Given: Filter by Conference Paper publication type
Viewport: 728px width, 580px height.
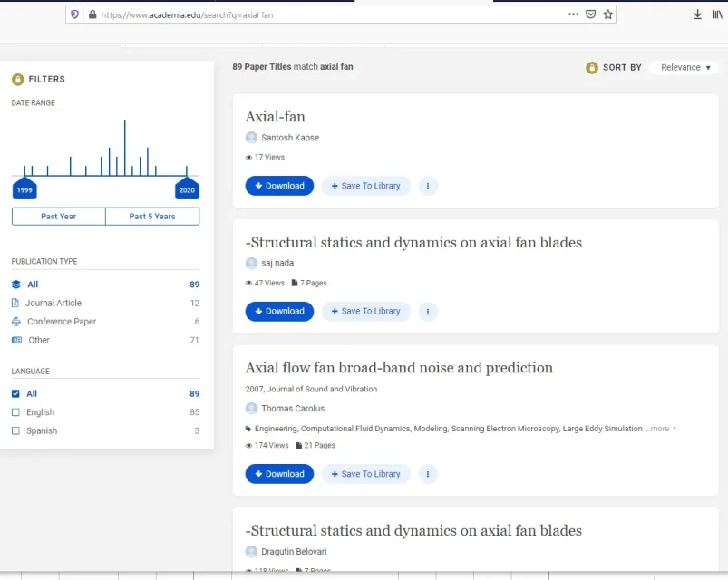Looking at the screenshot, I should pyautogui.click(x=61, y=322).
